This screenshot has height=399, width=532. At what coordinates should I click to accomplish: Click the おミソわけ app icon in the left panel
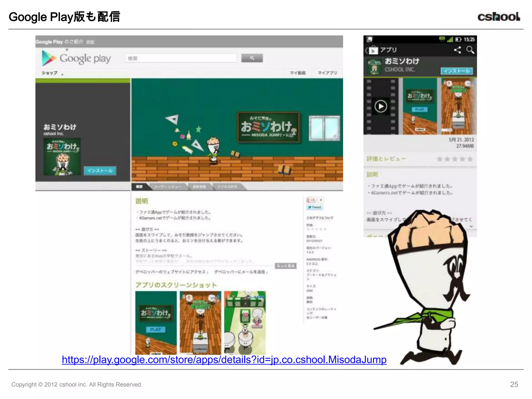tap(62, 157)
